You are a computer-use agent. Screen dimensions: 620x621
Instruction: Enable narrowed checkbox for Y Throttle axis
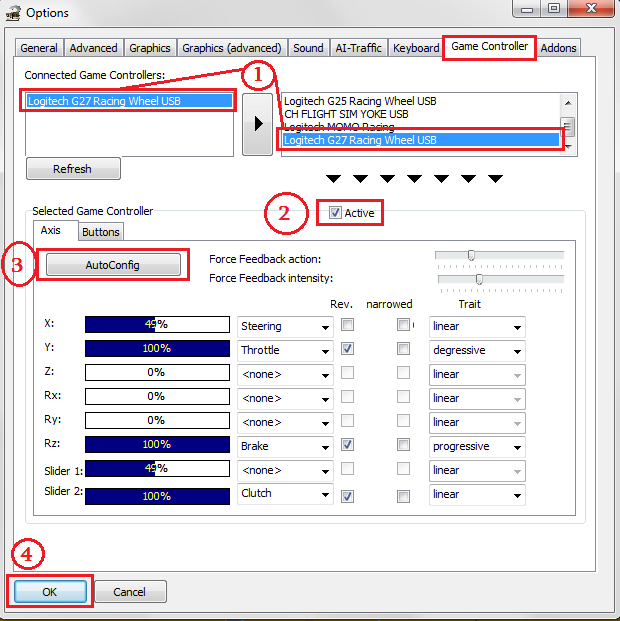point(403,349)
